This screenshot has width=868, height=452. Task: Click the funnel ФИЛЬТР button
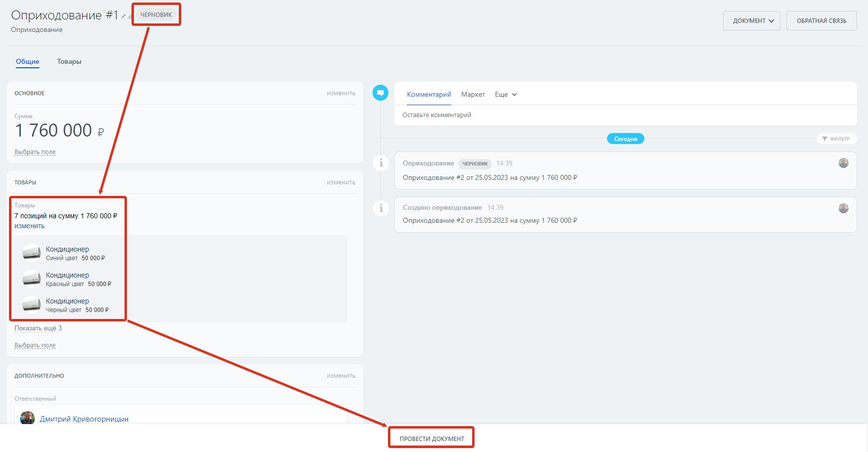836,139
